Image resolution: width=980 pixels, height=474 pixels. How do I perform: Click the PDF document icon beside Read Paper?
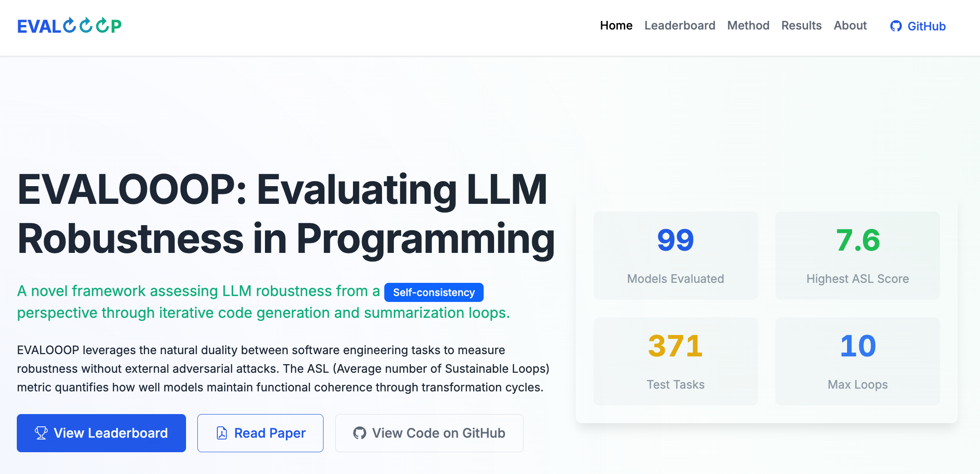point(222,433)
